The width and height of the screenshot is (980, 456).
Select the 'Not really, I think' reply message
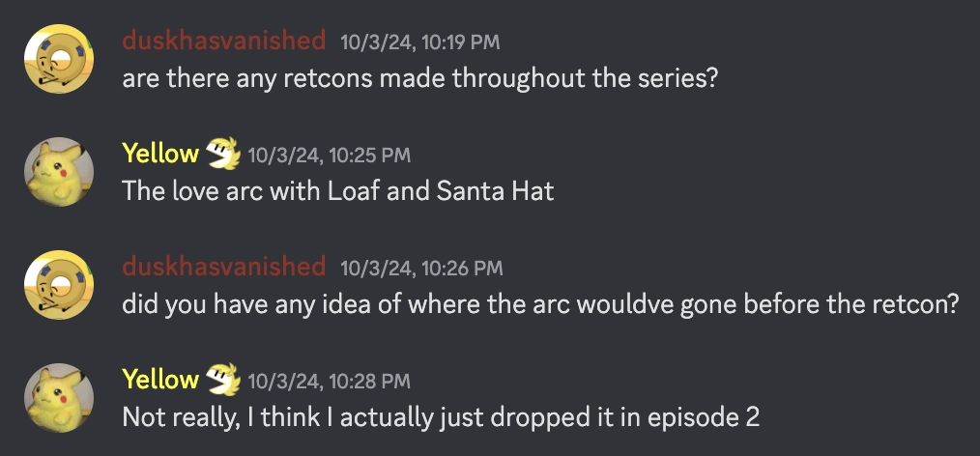click(x=441, y=417)
